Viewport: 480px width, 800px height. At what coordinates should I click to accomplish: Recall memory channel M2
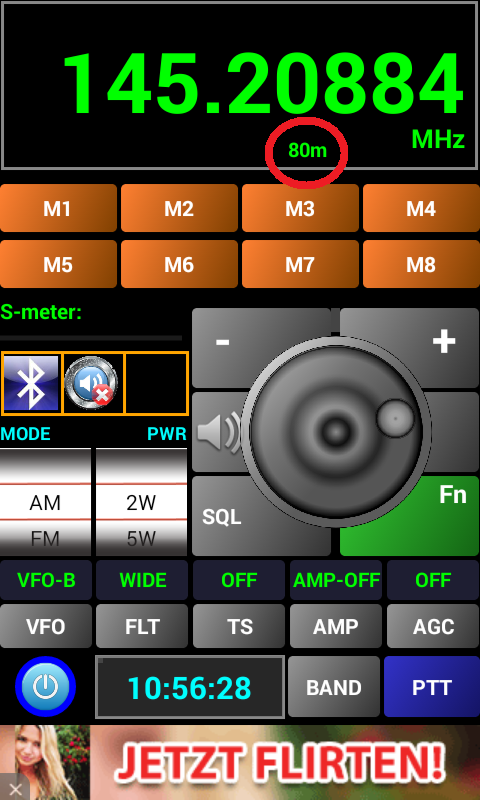coord(179,209)
